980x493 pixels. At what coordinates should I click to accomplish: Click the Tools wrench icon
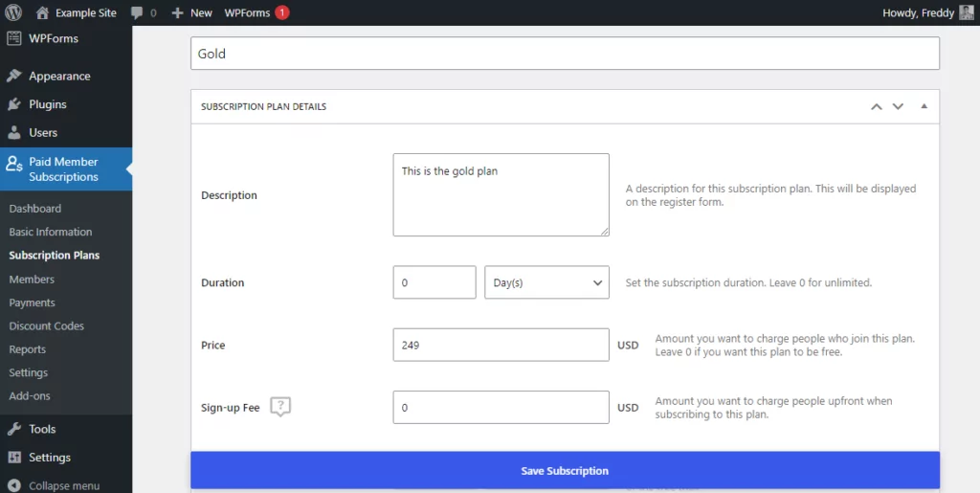click(x=13, y=429)
